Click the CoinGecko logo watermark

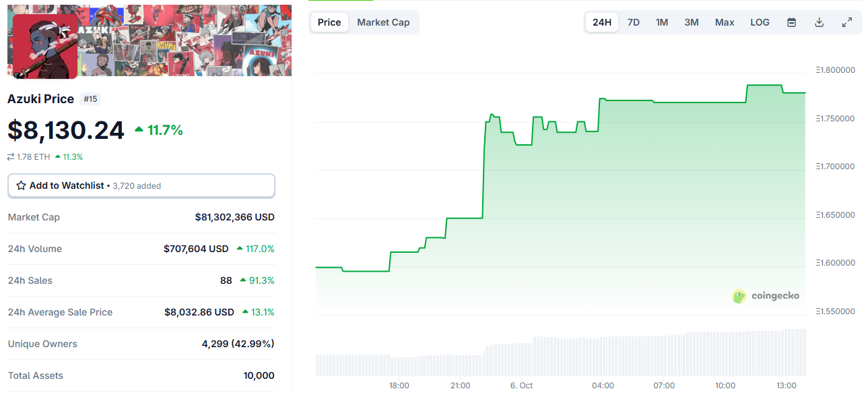[766, 296]
